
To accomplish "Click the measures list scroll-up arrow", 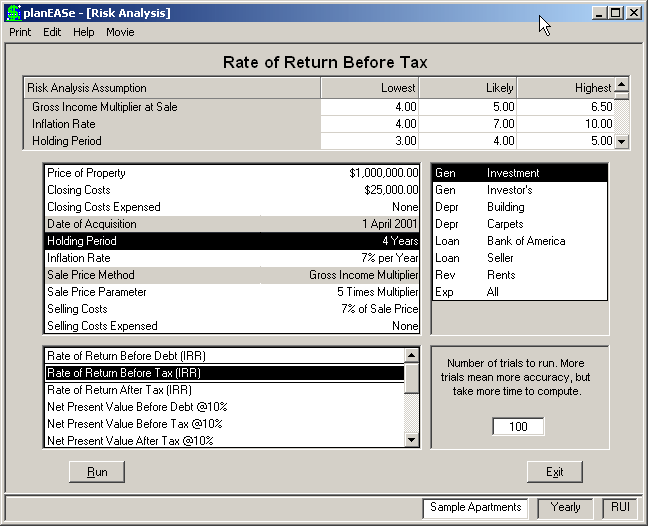I will point(412,355).
